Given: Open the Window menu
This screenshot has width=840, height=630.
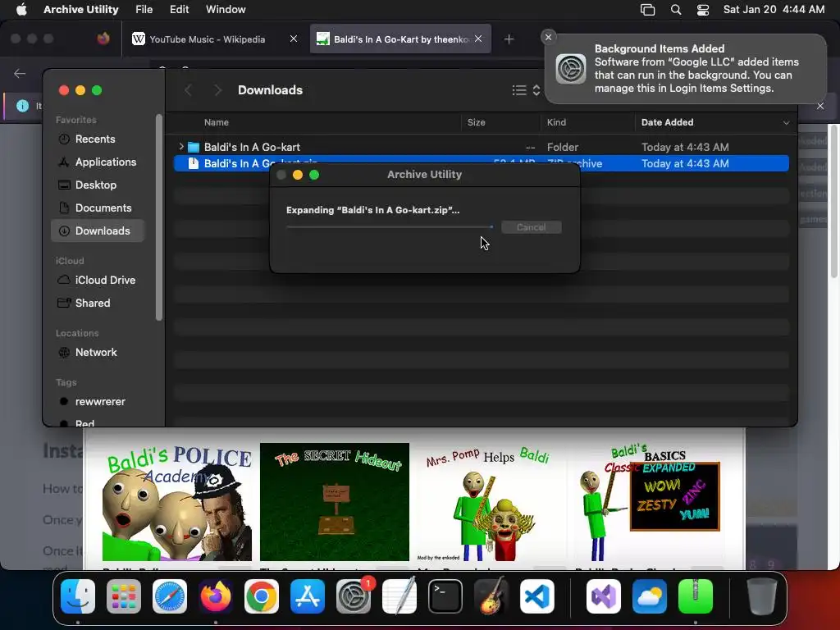Looking at the screenshot, I should pyautogui.click(x=226, y=9).
